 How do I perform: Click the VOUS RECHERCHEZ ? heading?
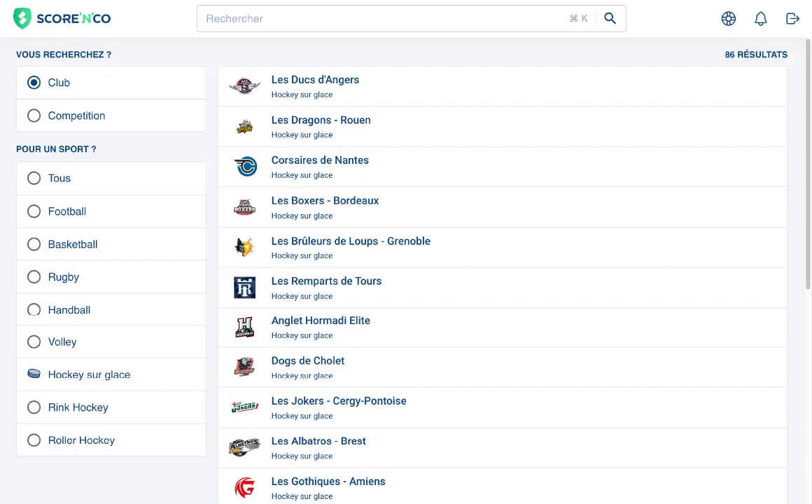coord(64,55)
